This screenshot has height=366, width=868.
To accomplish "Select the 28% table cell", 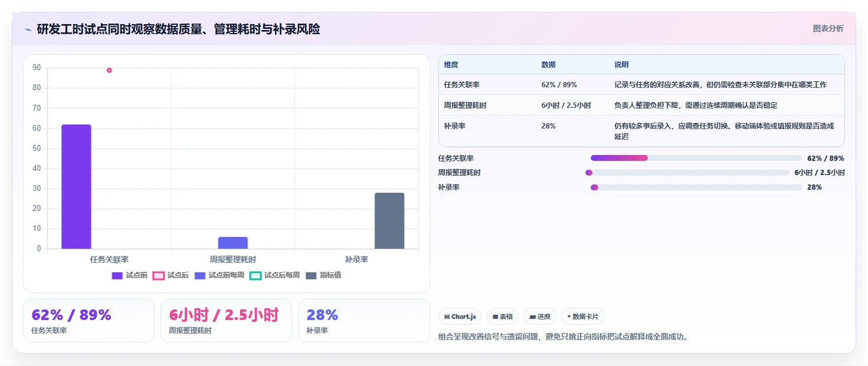I will [x=548, y=126].
